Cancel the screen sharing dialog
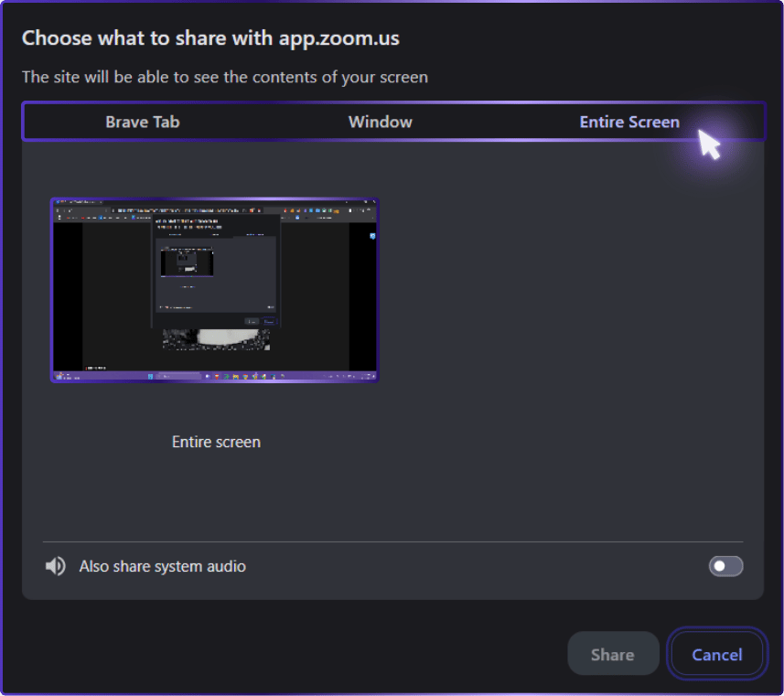 pos(716,654)
